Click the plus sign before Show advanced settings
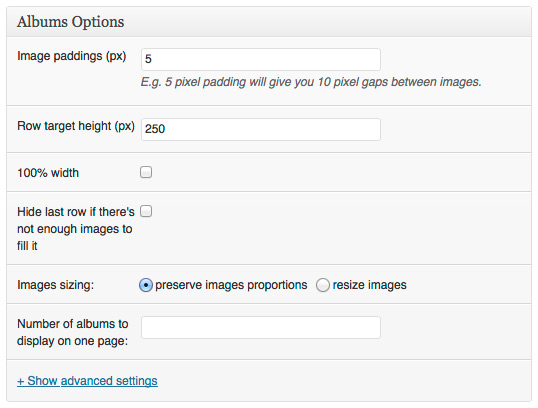Viewport: 538px width, 408px height. [21, 381]
